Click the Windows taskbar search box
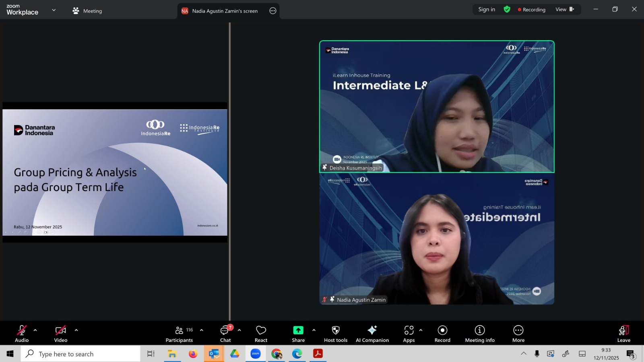This screenshot has width=644, height=362. tap(80, 354)
